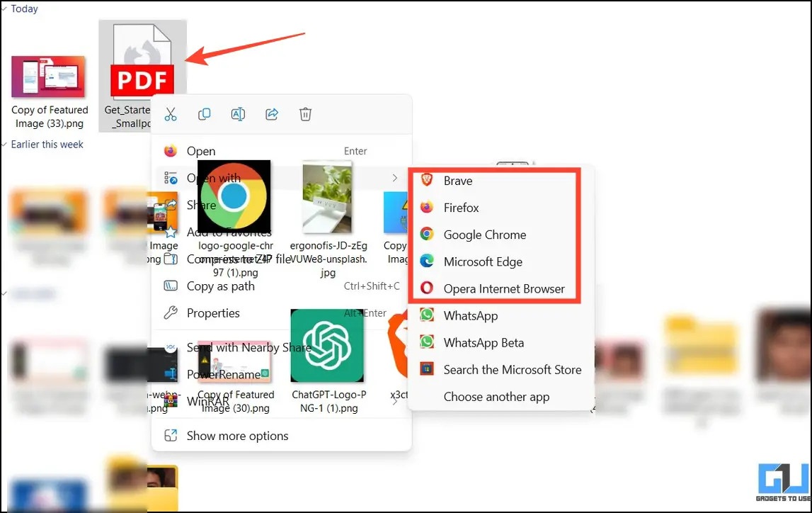
Task: Click the Cut scissors icon
Action: click(x=171, y=115)
